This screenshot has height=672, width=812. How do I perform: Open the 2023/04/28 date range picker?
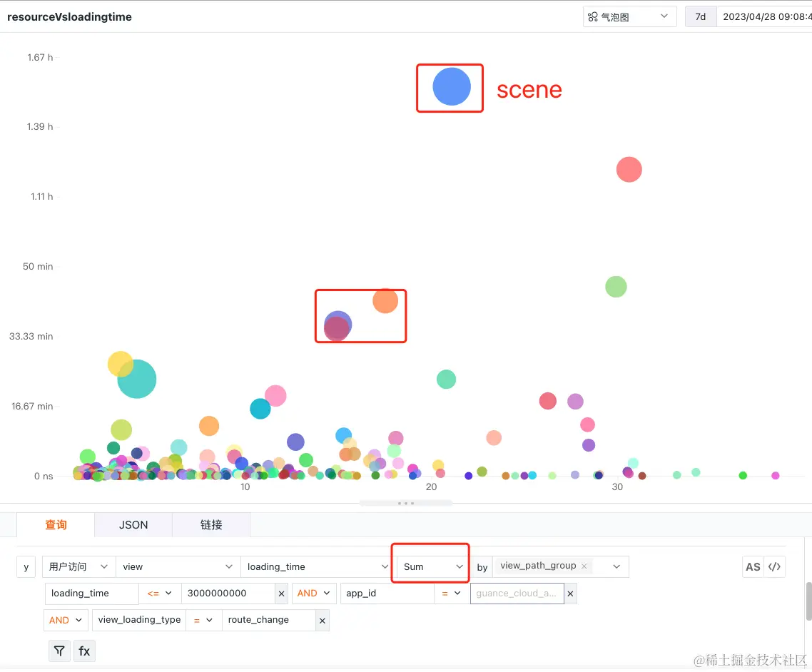(x=765, y=16)
